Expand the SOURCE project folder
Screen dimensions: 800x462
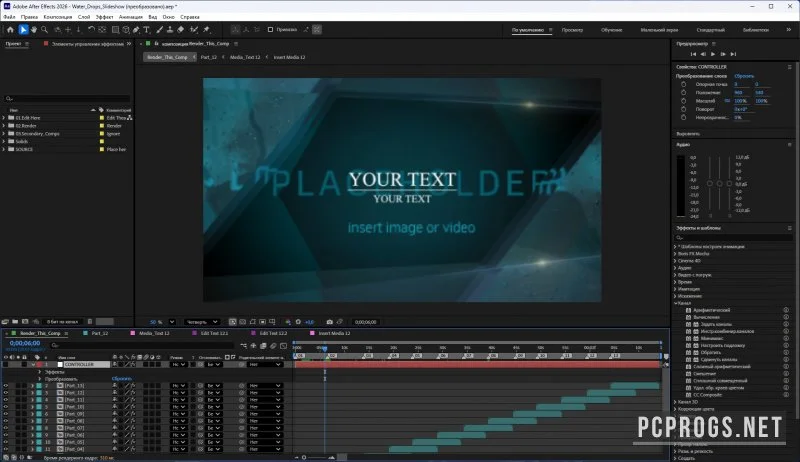coord(4,149)
